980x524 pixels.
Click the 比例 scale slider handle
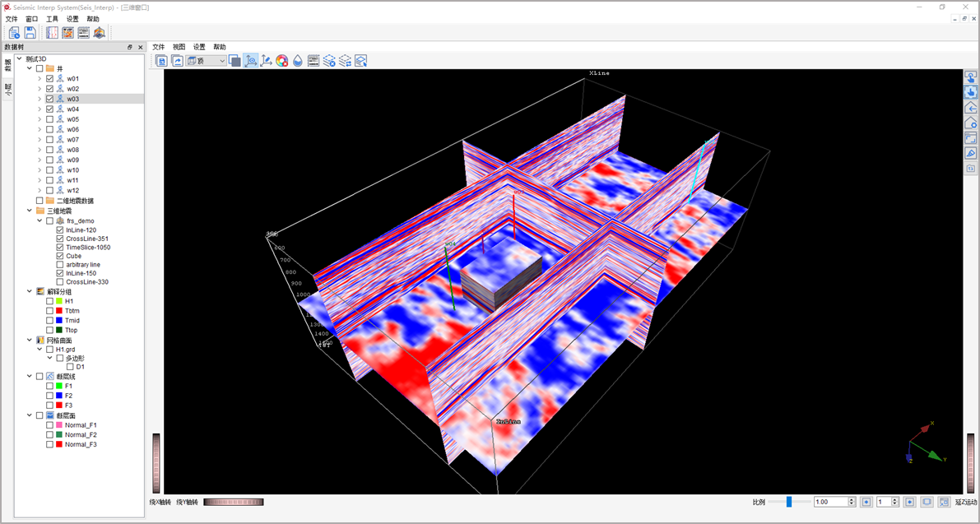coord(788,502)
